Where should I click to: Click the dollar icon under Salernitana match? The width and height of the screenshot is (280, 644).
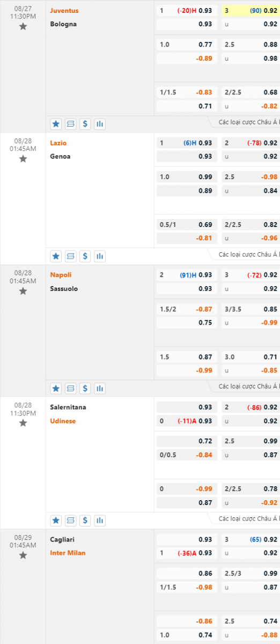(85, 520)
